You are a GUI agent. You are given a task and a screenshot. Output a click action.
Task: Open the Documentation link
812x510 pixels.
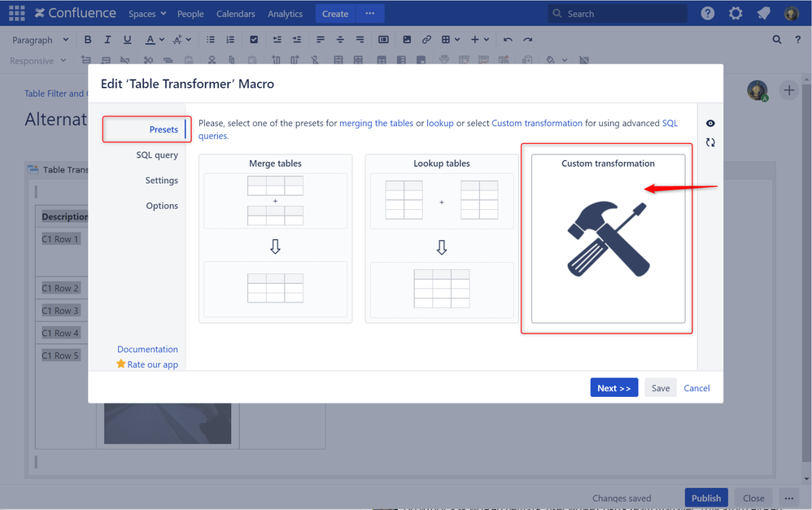point(147,349)
